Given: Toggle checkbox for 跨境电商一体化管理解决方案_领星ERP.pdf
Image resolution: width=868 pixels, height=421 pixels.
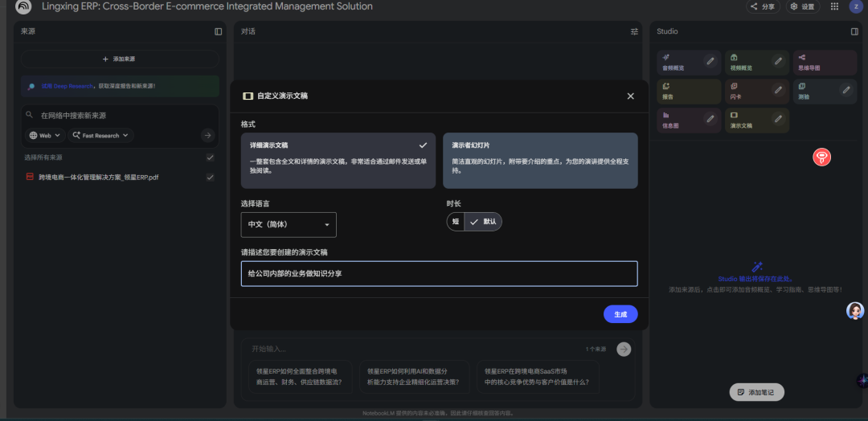Looking at the screenshot, I should [211, 178].
